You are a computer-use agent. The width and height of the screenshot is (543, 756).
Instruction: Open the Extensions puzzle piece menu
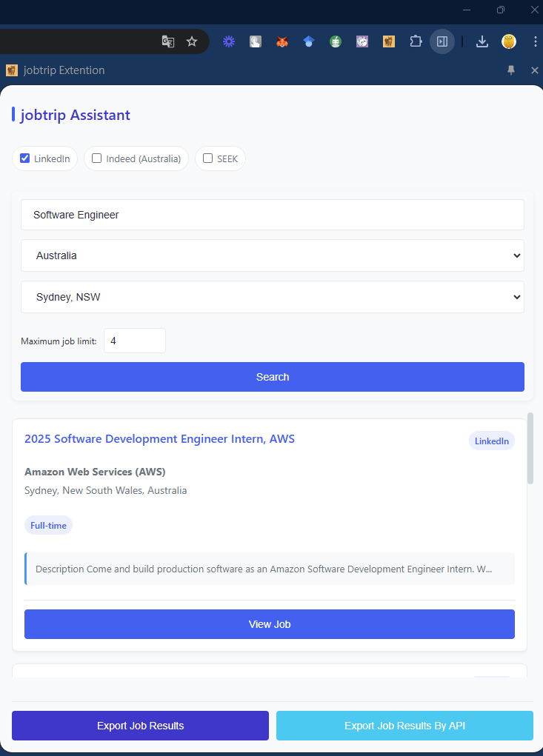click(416, 41)
